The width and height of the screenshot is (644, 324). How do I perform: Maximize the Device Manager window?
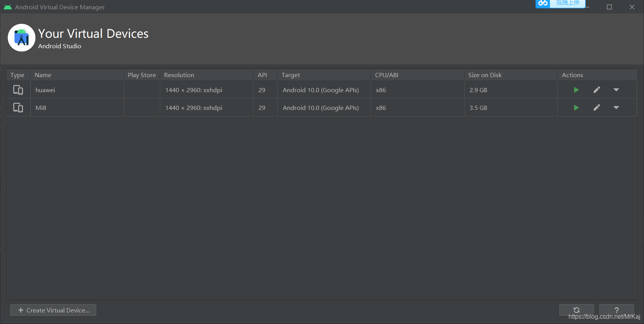click(609, 7)
